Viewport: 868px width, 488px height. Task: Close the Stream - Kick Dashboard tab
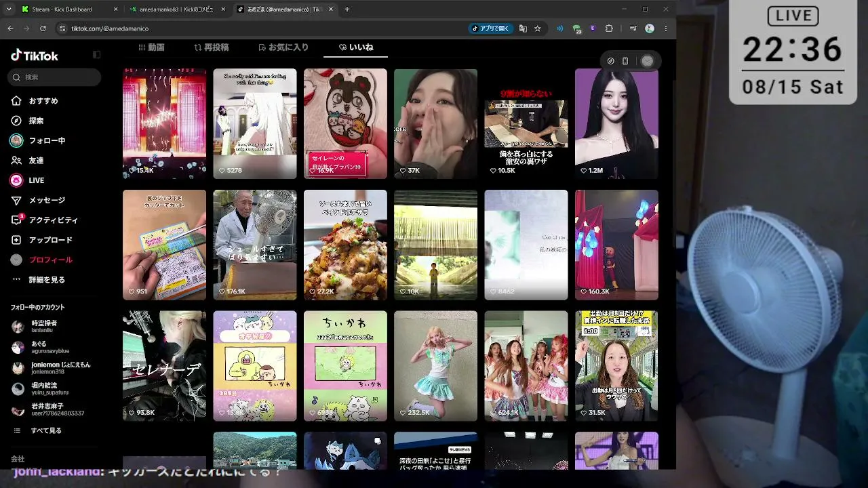(115, 9)
